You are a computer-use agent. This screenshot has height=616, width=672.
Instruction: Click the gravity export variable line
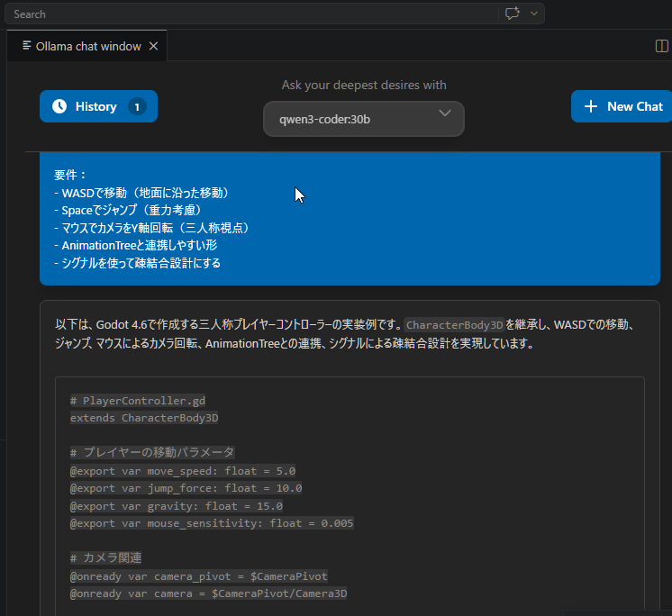177,506
